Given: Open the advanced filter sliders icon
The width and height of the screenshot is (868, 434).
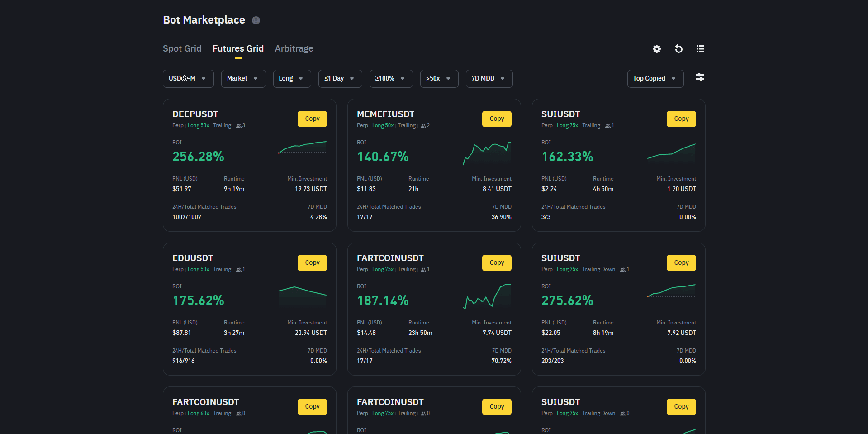Looking at the screenshot, I should click(x=700, y=77).
